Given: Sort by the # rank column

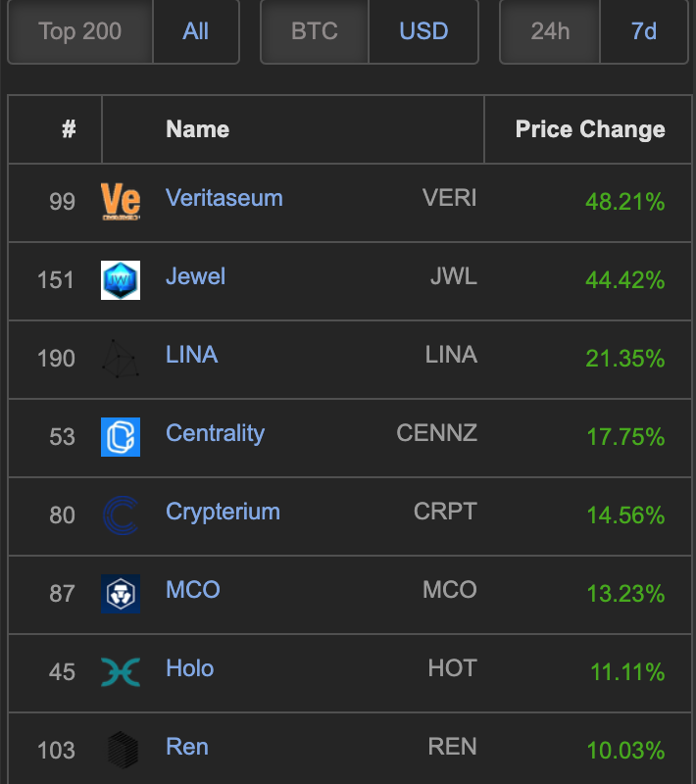Looking at the screenshot, I should click(x=69, y=129).
